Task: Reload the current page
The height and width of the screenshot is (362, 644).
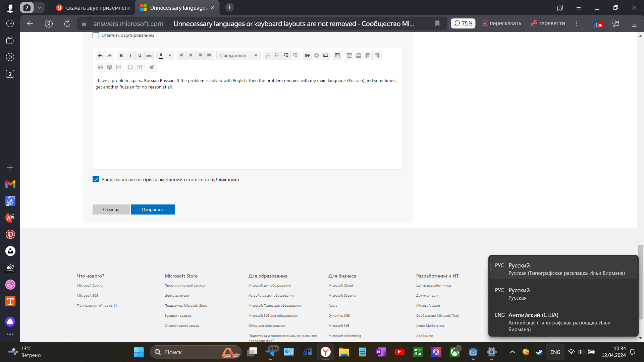Action: pos(67,23)
